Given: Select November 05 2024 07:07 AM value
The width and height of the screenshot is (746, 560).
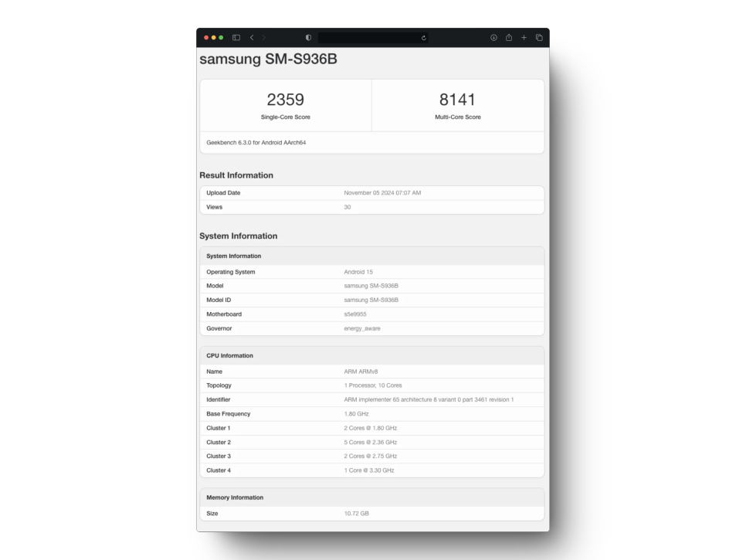Looking at the screenshot, I should click(382, 192).
